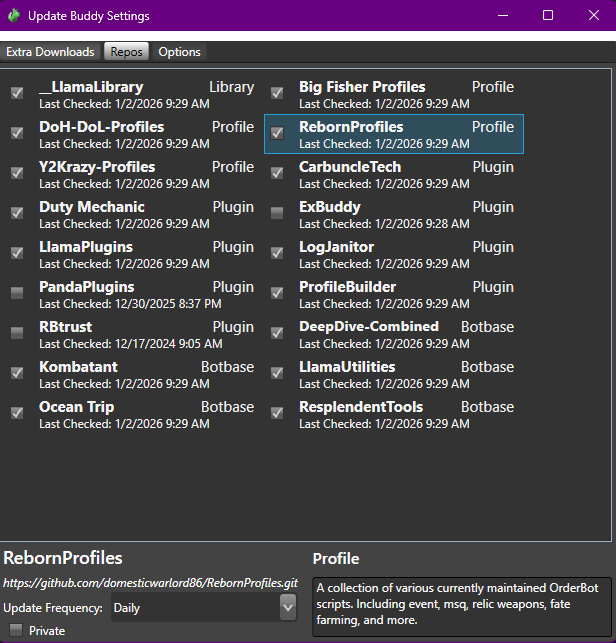This screenshot has height=643, width=616.
Task: Toggle the CarbuncleTech checkbox
Action: pos(277,173)
